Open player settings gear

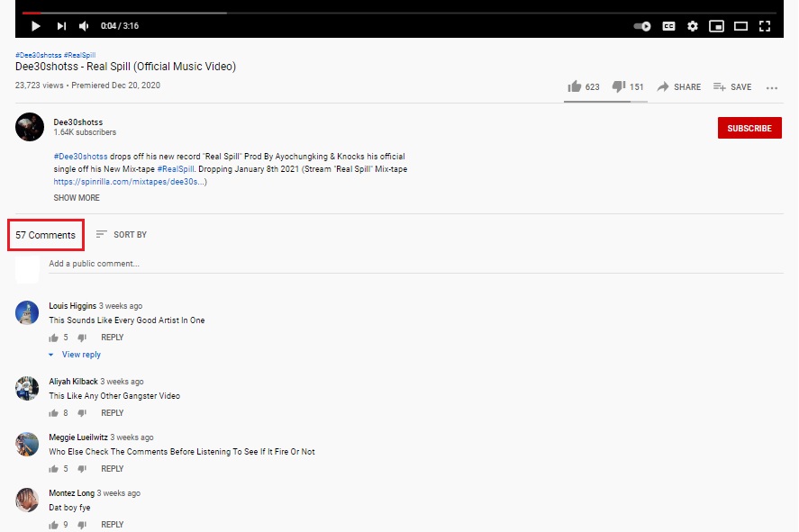tap(693, 26)
